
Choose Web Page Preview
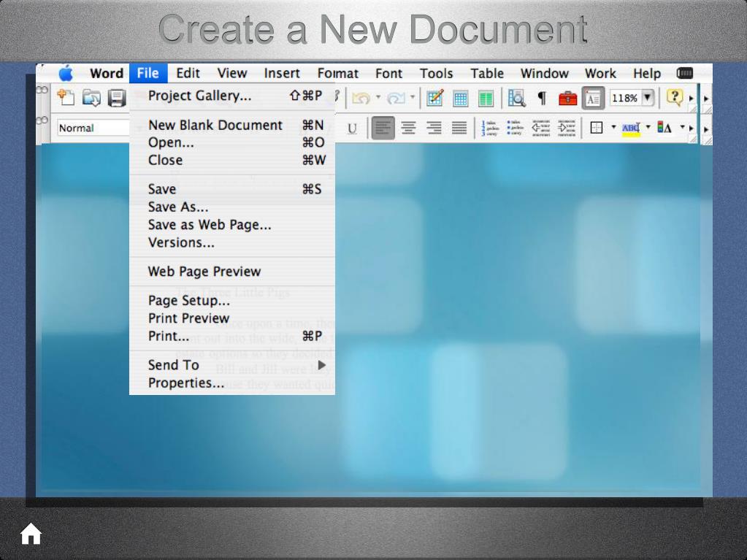[232, 272]
